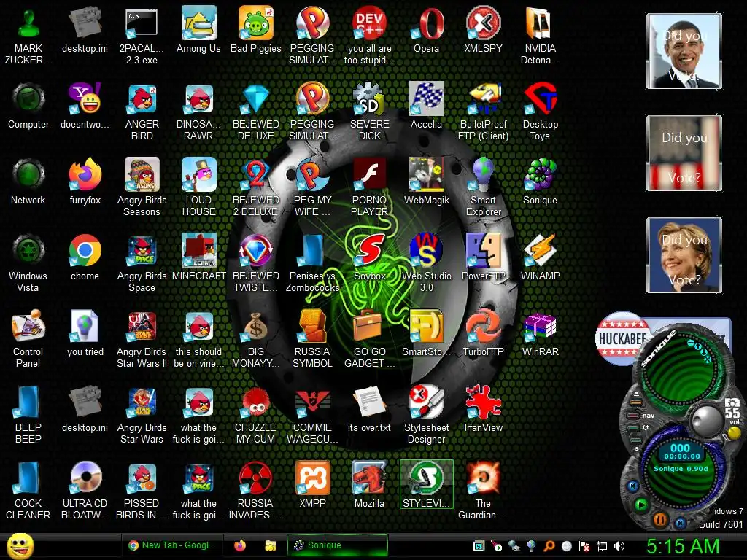Select the SmartSto... desktop icon

coord(426,333)
